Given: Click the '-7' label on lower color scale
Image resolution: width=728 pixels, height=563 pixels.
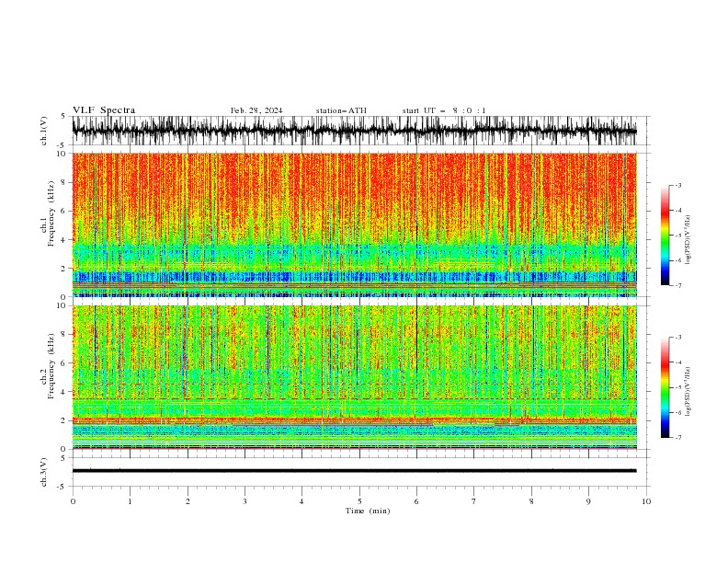Looking at the screenshot, I should 677,438.
